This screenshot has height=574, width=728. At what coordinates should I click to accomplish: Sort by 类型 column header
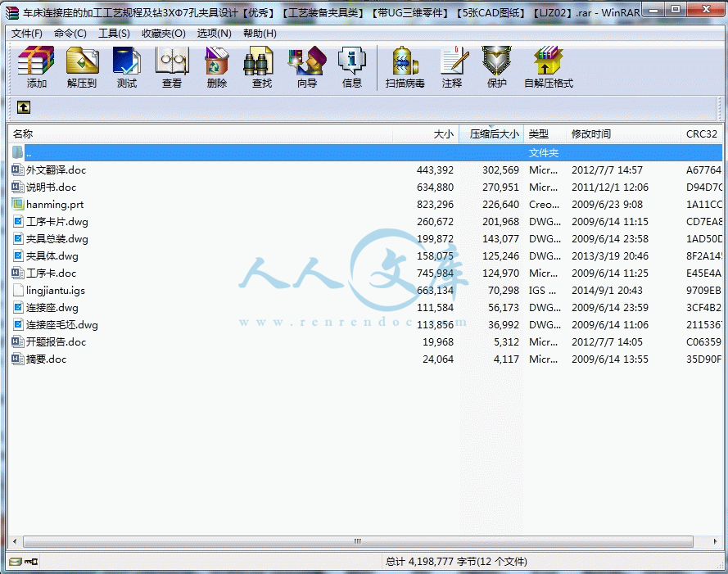(x=545, y=134)
